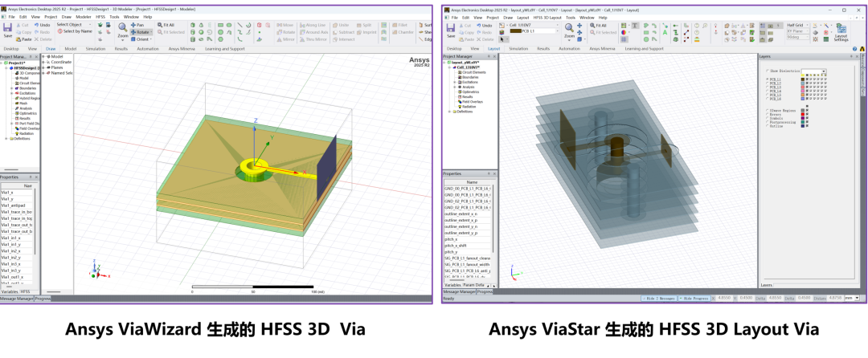This screenshot has width=868, height=358.
Task: Click PCB_L4 pink color swatch in Layers
Action: click(x=803, y=91)
